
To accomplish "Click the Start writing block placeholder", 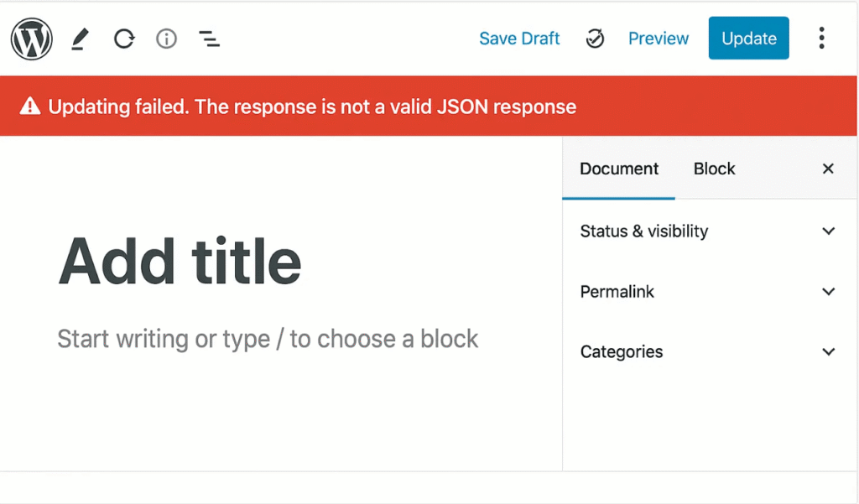I will click(267, 339).
